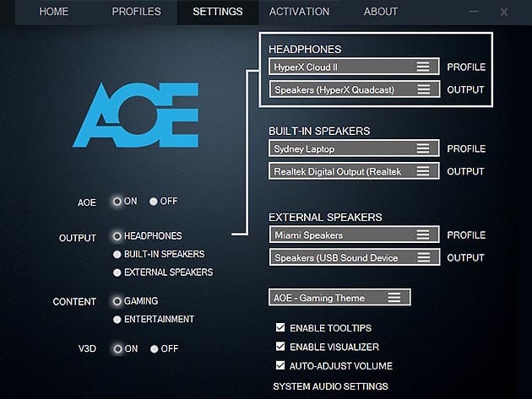Open the Activation tab
The height and width of the screenshot is (399, 532).
click(299, 12)
